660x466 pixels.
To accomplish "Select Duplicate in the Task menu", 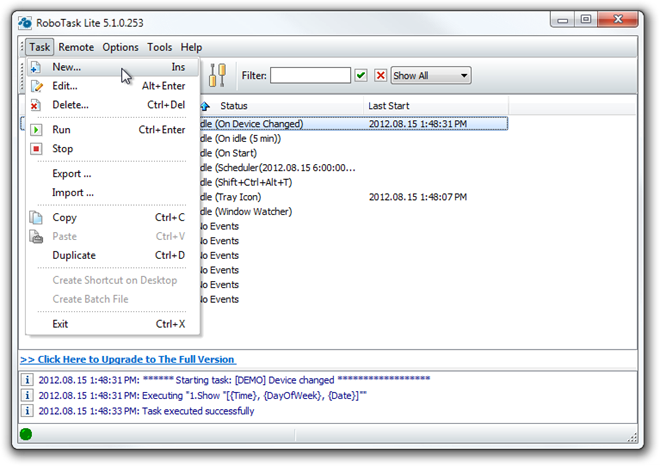I will (x=112, y=256).
